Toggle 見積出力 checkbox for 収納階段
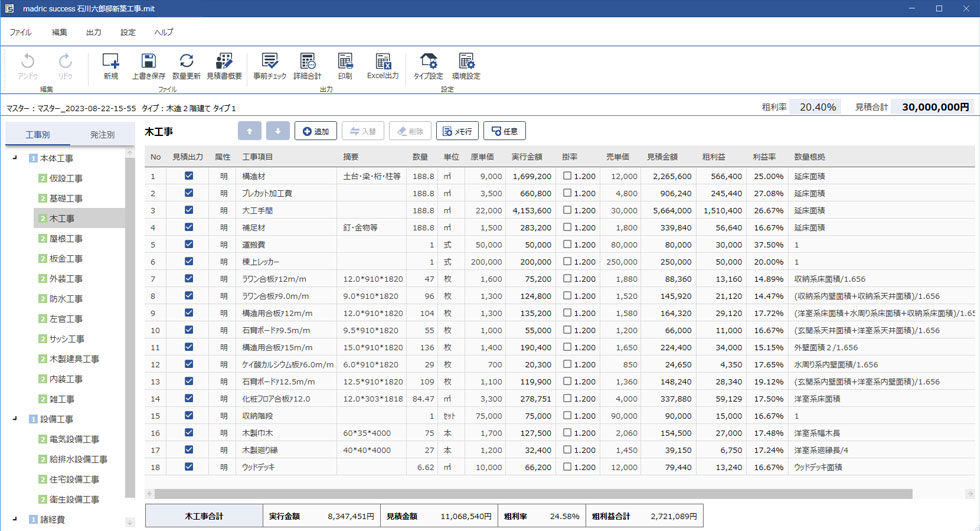Screen dimensions: 980x531 (189, 415)
